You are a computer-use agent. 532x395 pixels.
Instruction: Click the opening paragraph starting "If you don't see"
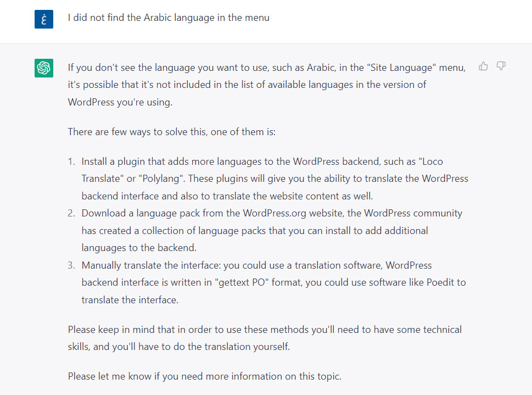[x=266, y=85]
